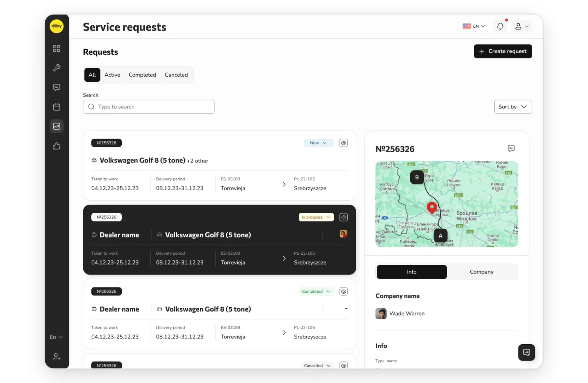Open the Completed status dropdown
This screenshot has height=383, width=588.
316,291
